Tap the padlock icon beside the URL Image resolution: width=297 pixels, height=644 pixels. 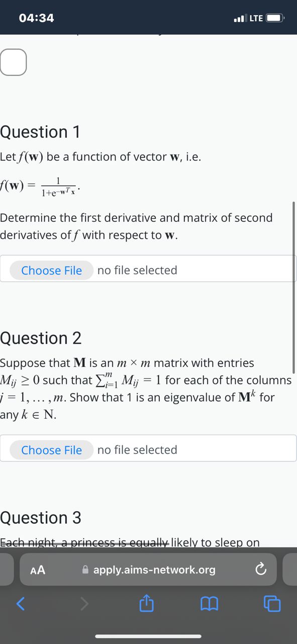(x=85, y=570)
